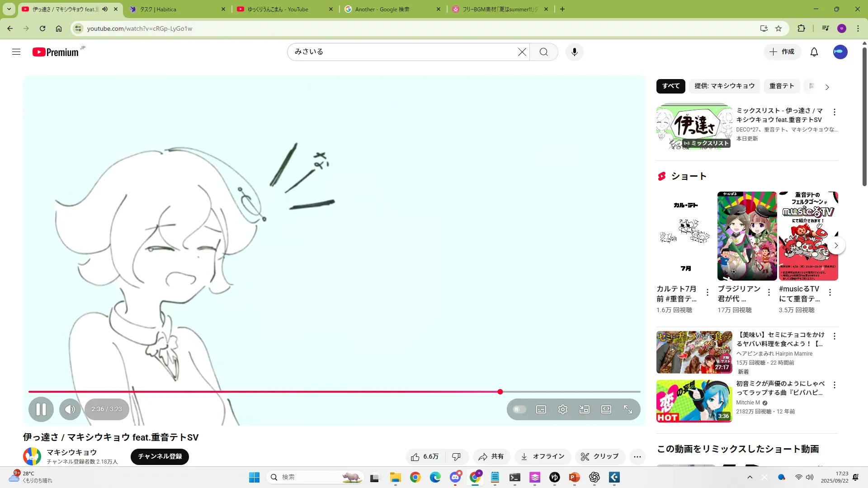Screen dimensions: 868x488
Task: Click the 共有 share button
Action: pos(491,457)
